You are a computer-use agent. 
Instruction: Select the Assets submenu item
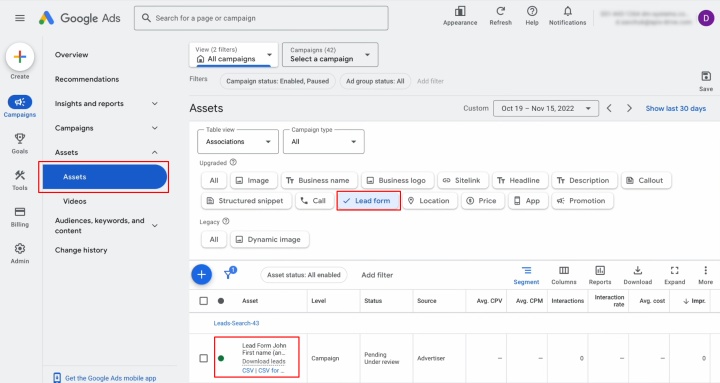click(x=104, y=177)
